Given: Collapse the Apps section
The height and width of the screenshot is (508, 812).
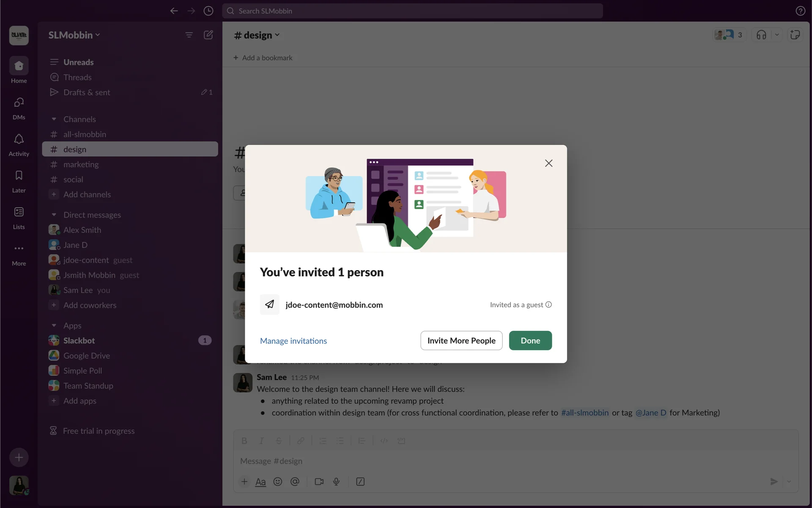Looking at the screenshot, I should [x=54, y=326].
